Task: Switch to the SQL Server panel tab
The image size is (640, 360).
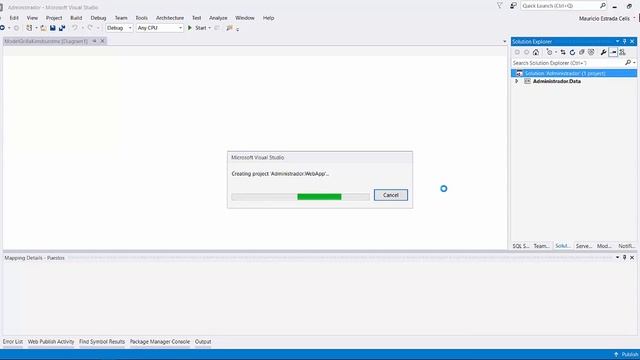Action: tap(521, 246)
